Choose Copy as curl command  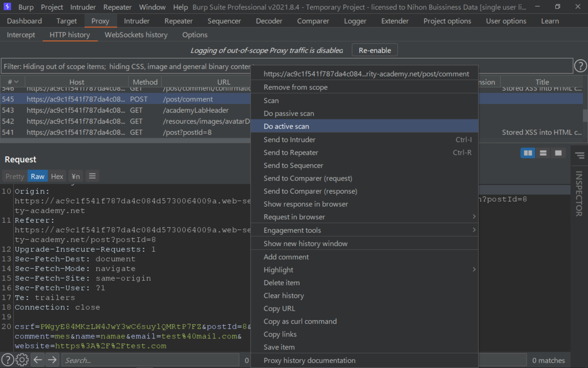(x=364, y=321)
